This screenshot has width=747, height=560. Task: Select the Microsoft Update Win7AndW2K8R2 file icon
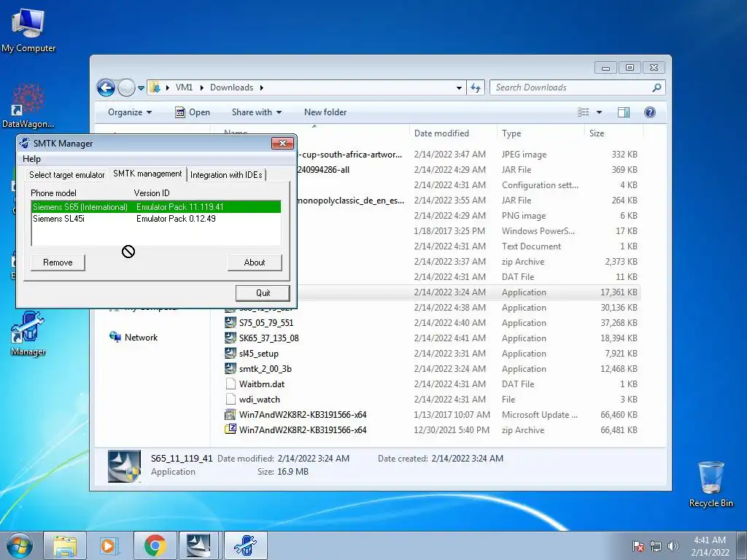(231, 414)
